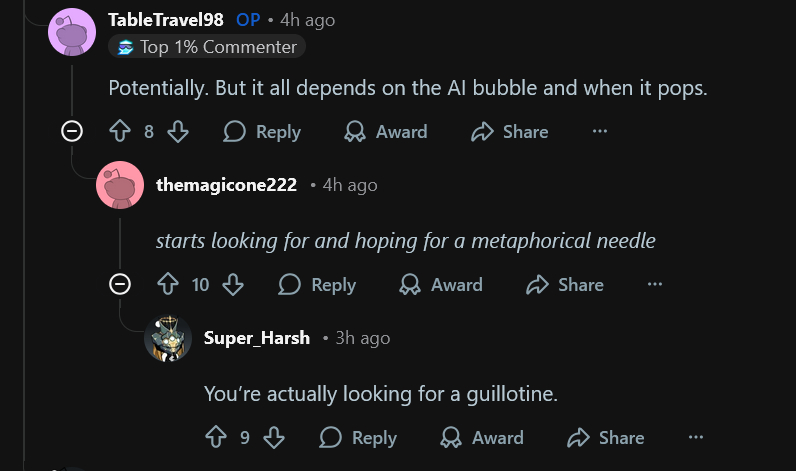Upvote themagicone222's comment
The height and width of the screenshot is (471, 796).
click(x=168, y=285)
